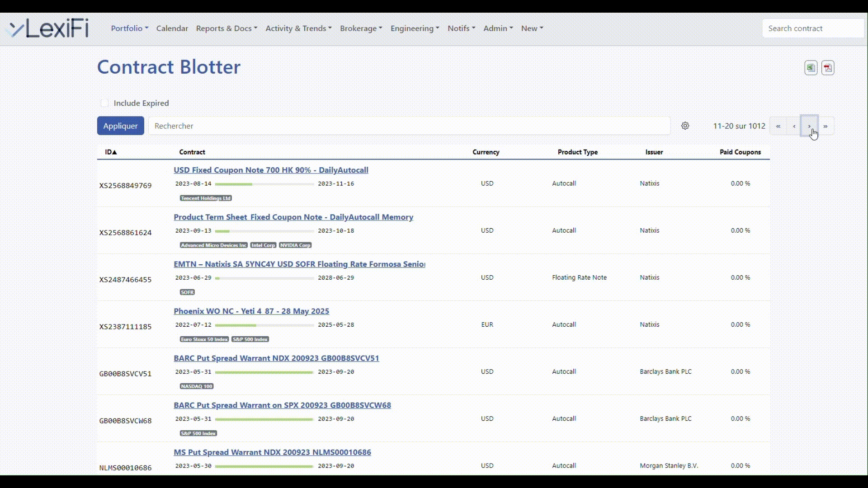The height and width of the screenshot is (488, 868).
Task: Select ID NLMS00010686
Action: coord(125,467)
